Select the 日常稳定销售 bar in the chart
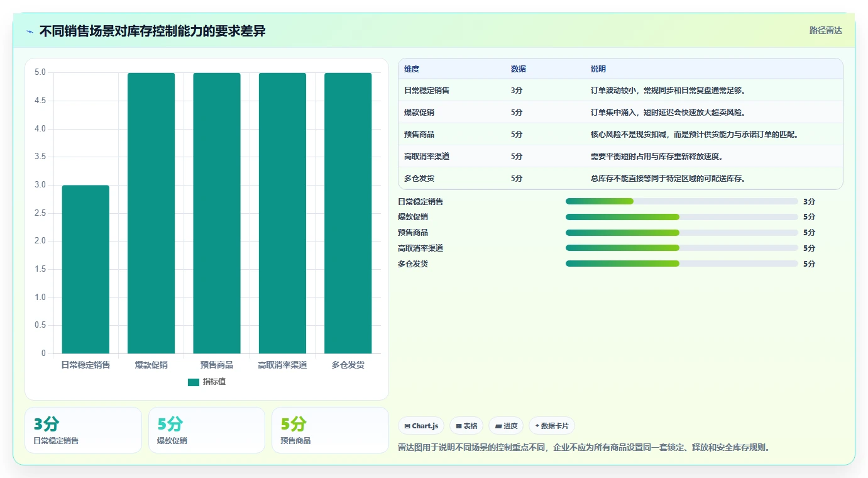This screenshot has width=868, height=478. click(x=85, y=269)
